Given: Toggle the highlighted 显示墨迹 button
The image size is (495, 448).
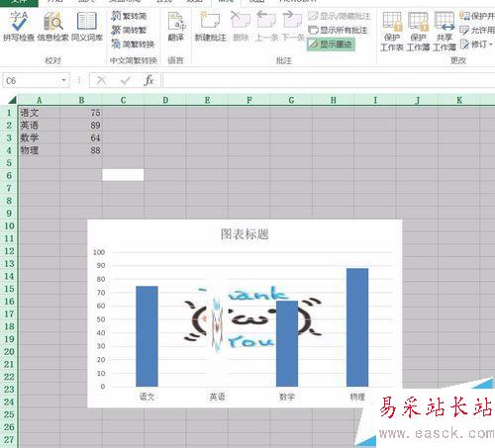Looking at the screenshot, I should 331,45.
